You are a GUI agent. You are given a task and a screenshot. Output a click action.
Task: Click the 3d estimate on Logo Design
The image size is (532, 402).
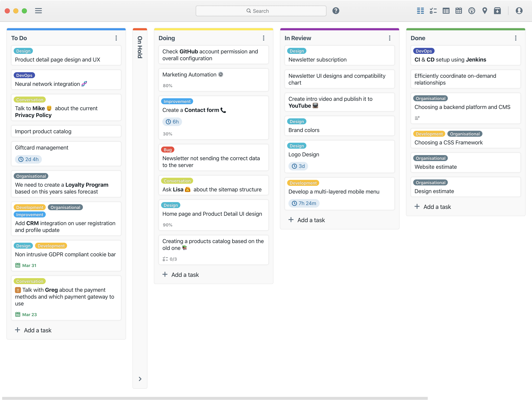pyautogui.click(x=298, y=166)
